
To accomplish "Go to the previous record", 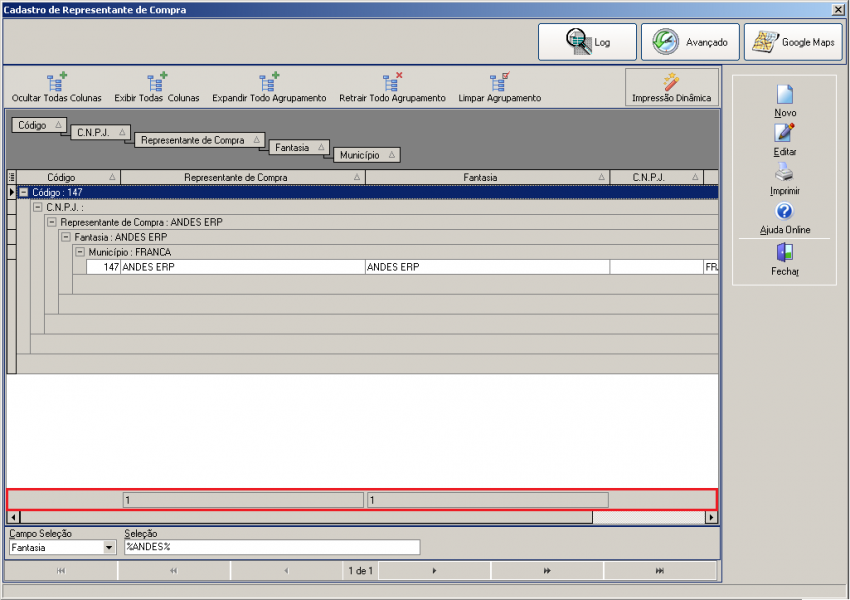I will click(x=286, y=570).
